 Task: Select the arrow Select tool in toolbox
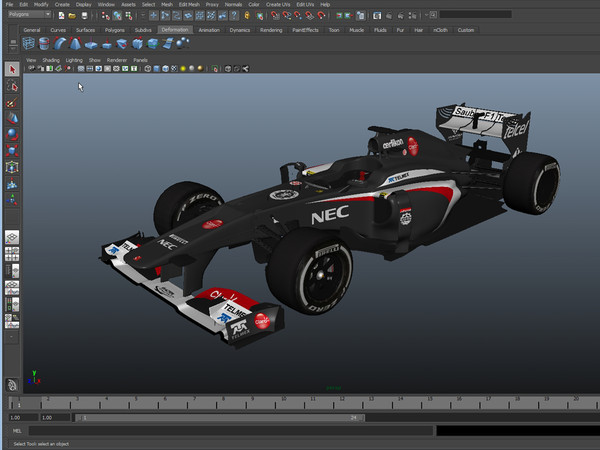pos(12,69)
